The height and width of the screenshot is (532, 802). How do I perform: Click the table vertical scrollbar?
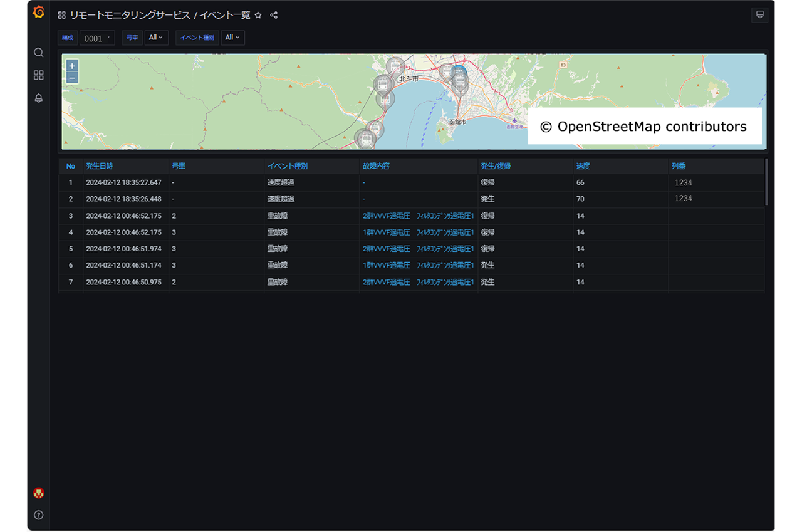[766, 182]
